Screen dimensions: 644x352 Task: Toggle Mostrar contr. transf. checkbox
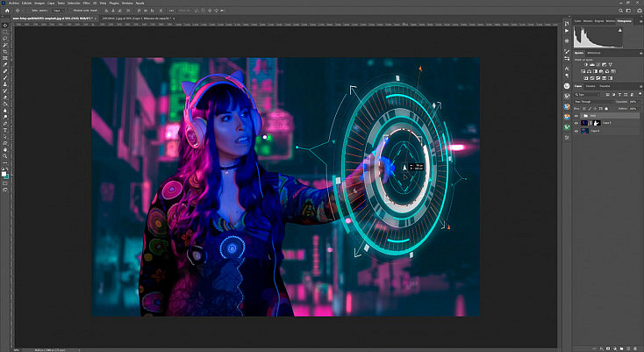pos(71,11)
